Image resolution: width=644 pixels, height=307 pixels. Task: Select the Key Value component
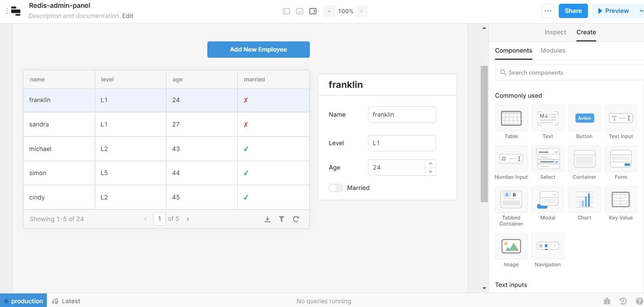point(621,200)
